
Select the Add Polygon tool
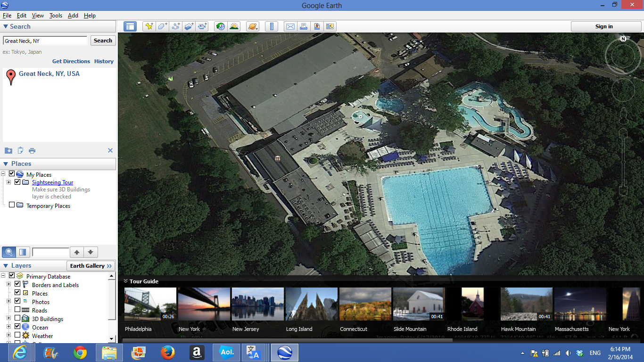pos(163,26)
